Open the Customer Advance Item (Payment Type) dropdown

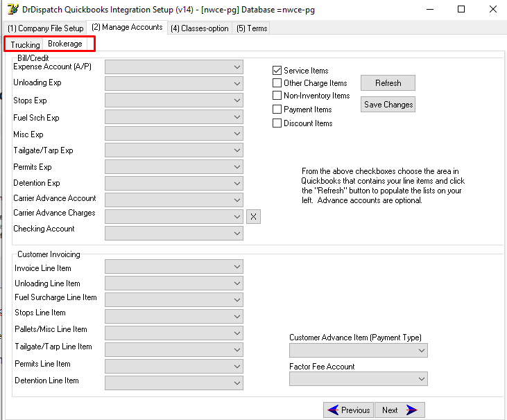tap(359, 351)
